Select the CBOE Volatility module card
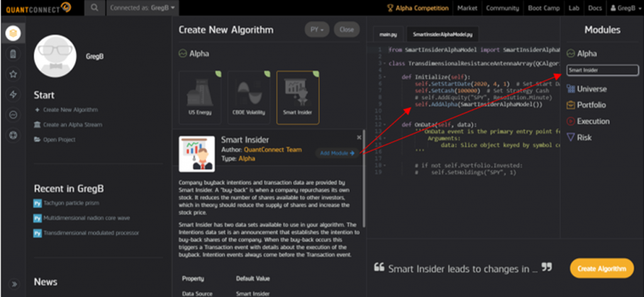Screen dimensions: 644x297 coord(249,98)
